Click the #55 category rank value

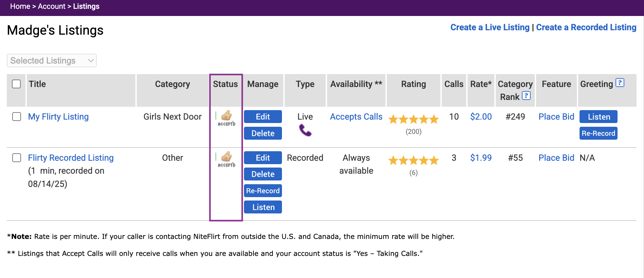pyautogui.click(x=515, y=158)
